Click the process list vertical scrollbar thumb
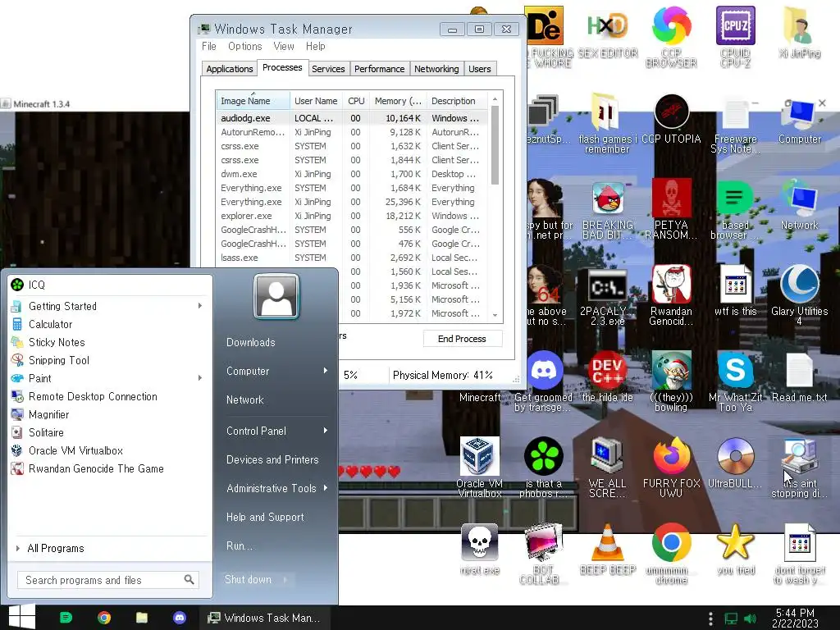This screenshot has height=630, width=840. click(x=495, y=144)
